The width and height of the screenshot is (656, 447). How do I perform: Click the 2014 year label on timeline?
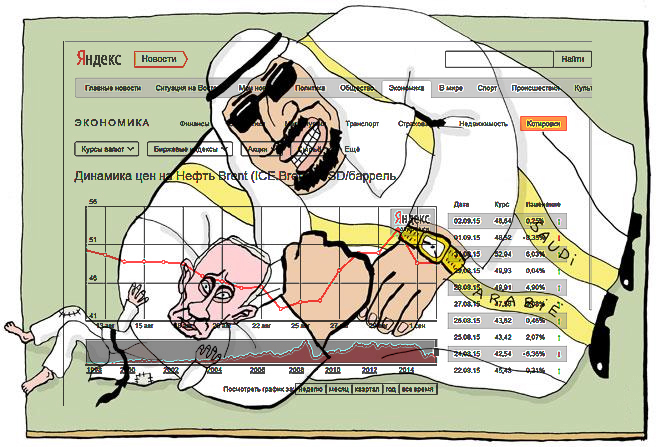click(406, 370)
